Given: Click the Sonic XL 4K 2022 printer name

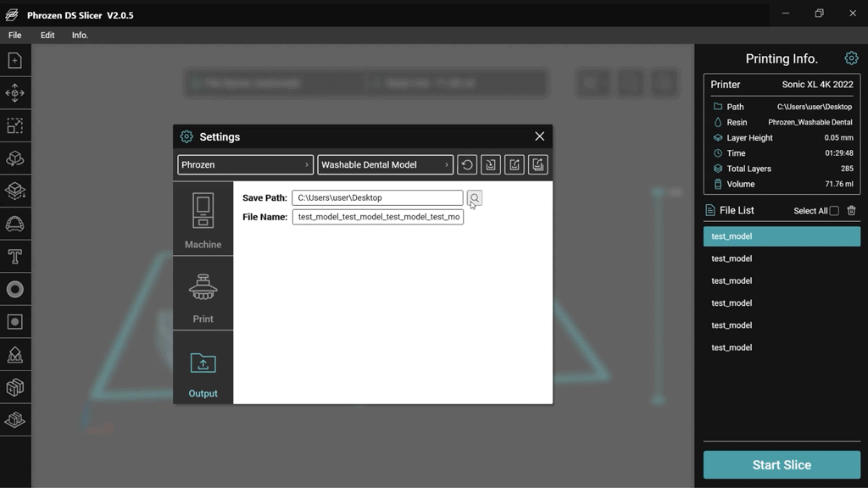Looking at the screenshot, I should pyautogui.click(x=817, y=85).
